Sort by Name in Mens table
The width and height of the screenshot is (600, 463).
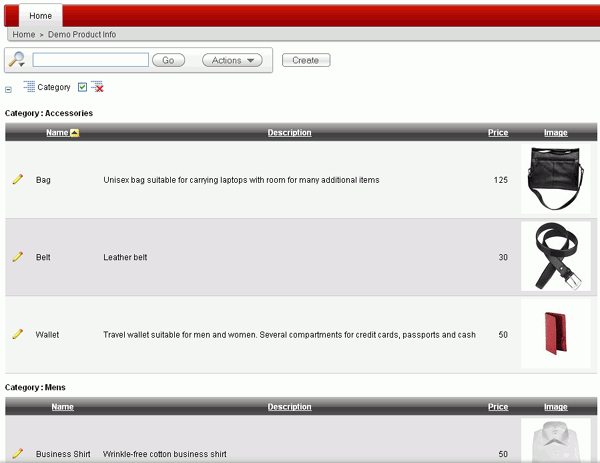(x=63, y=407)
